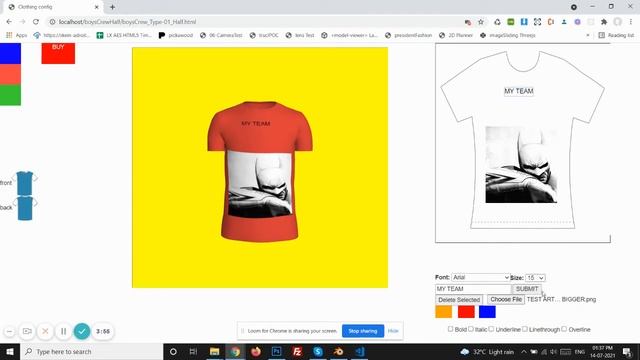The height and width of the screenshot is (360, 640).
Task: Click the red BUY button
Action: 58,53
